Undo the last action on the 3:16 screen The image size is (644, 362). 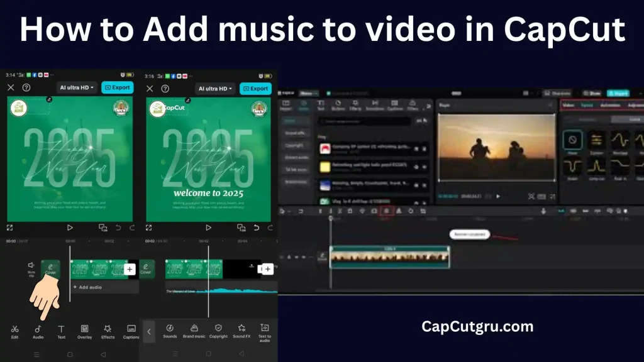[x=257, y=228]
